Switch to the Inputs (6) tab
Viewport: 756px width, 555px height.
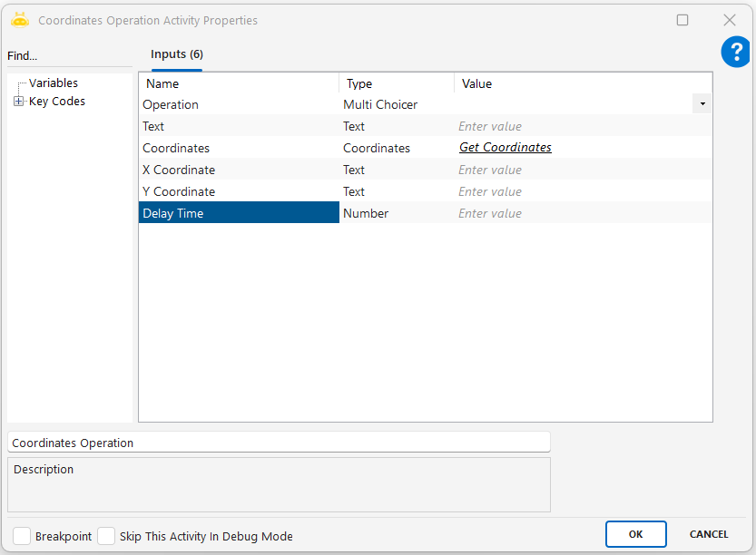point(176,54)
